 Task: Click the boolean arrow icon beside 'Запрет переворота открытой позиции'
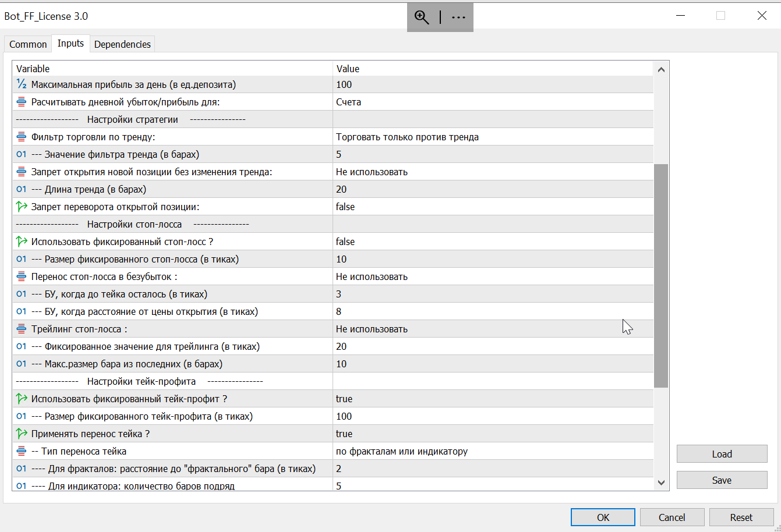click(x=22, y=207)
